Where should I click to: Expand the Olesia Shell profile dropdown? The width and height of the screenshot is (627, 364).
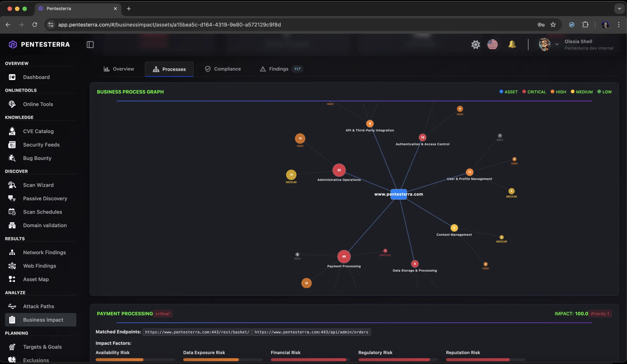557,44
